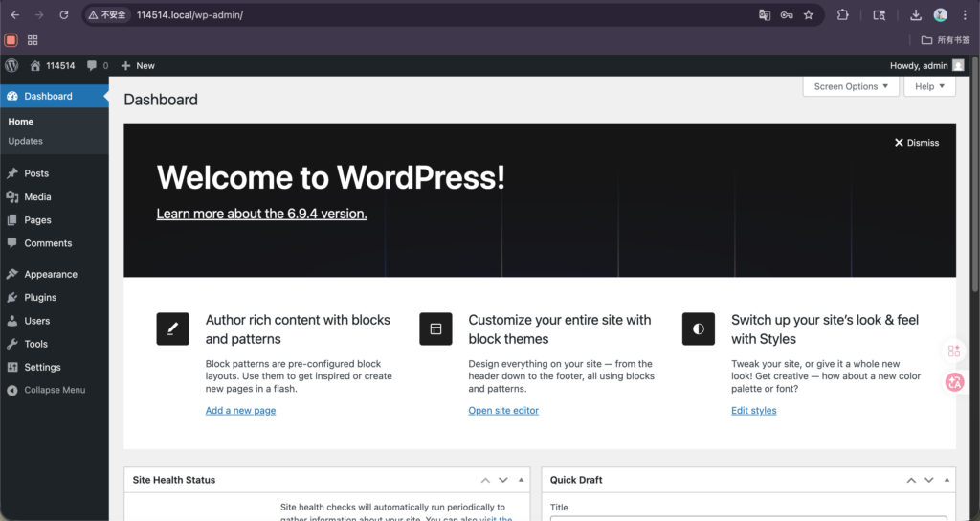Open the saved passwords key icon
980x521 pixels.
click(x=787, y=15)
